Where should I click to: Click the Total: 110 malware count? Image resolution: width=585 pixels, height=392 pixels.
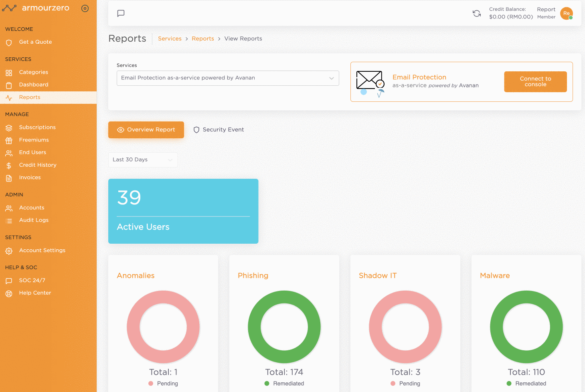(x=526, y=372)
